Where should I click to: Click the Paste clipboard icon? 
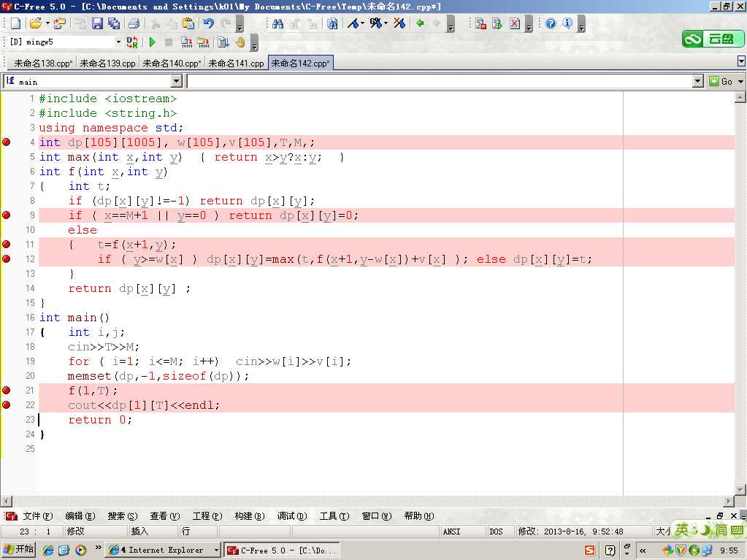click(188, 23)
